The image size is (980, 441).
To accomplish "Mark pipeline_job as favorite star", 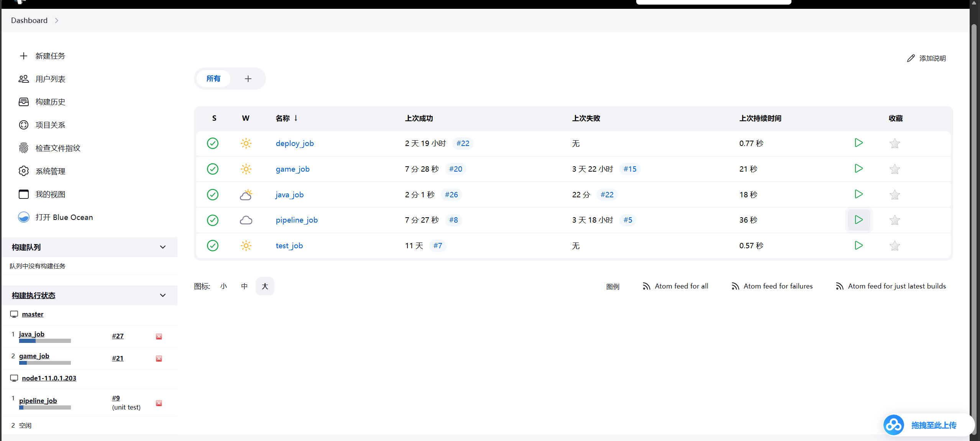I will pos(895,220).
